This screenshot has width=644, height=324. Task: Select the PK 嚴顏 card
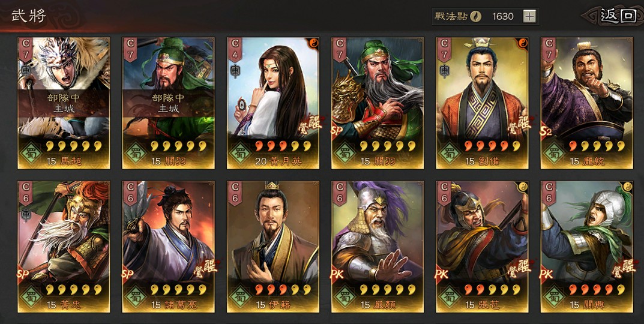(x=378, y=247)
